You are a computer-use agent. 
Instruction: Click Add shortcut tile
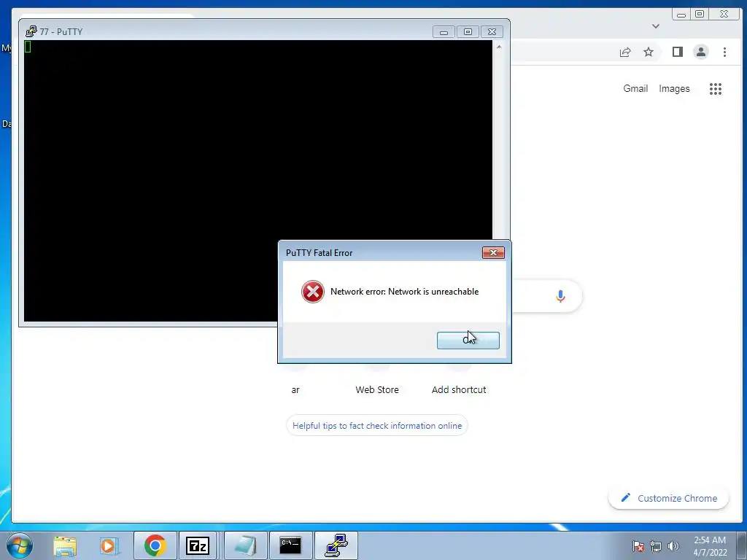point(459,389)
